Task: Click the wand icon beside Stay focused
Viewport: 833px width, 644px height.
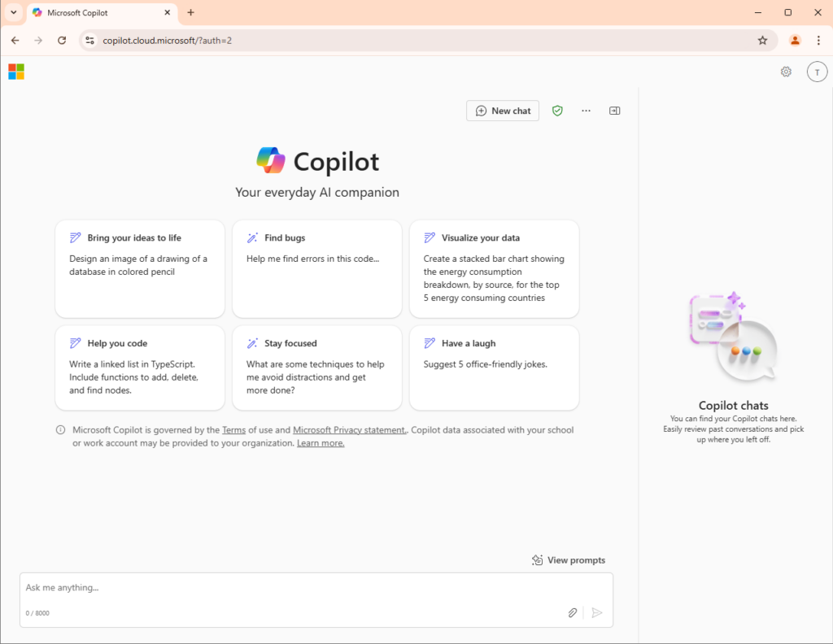Action: click(252, 343)
